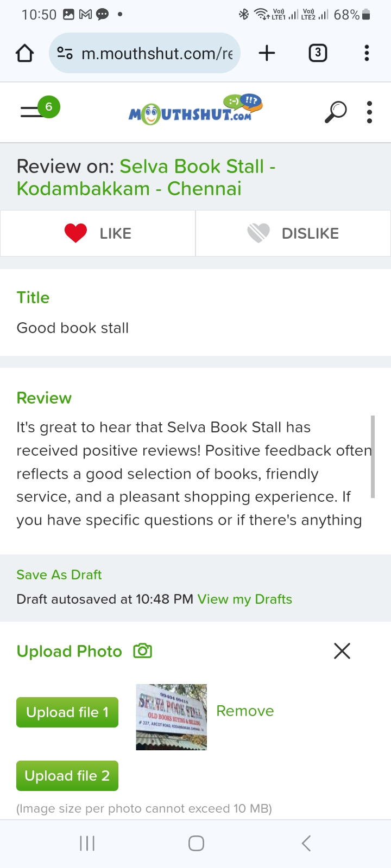Open the browser home page icon
Screen dimensions: 391x868
coord(24,53)
